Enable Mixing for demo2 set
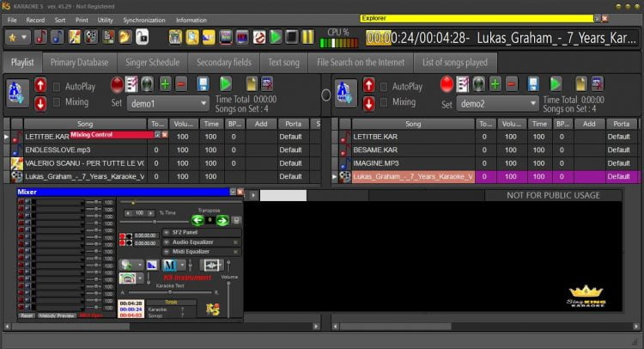Screen dimensions: 644x349 pyautogui.click(x=384, y=102)
